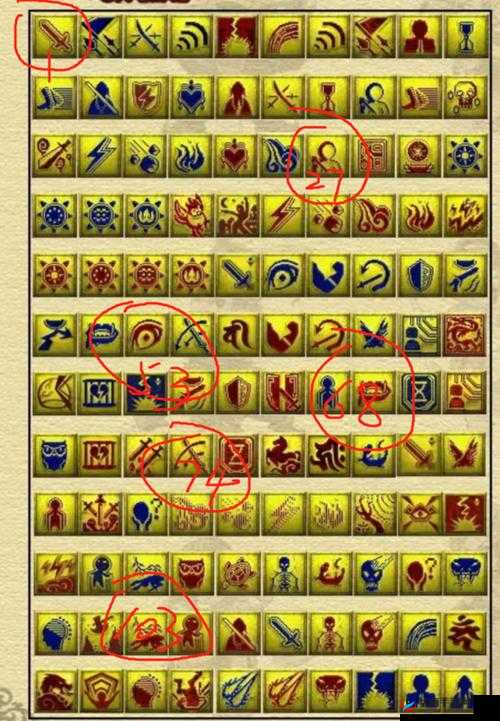Choose the blue wolf icon
Viewport: 500px width, 721px height.
pos(146,573)
